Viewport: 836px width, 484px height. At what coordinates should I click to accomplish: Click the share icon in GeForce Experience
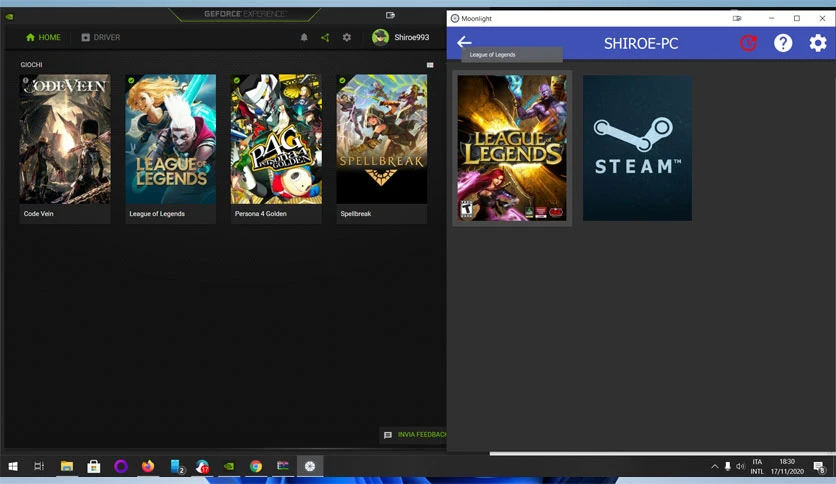[x=325, y=37]
